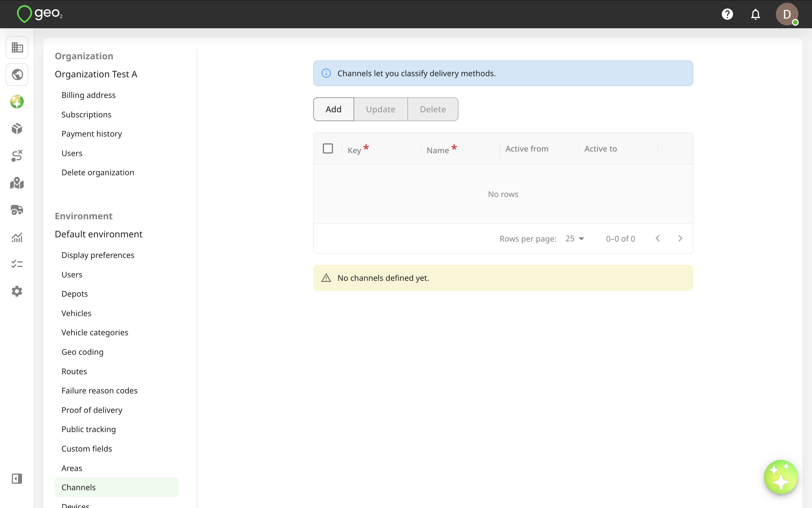The image size is (812, 508).
Task: Open the map marker icon in sidebar
Action: (17, 183)
